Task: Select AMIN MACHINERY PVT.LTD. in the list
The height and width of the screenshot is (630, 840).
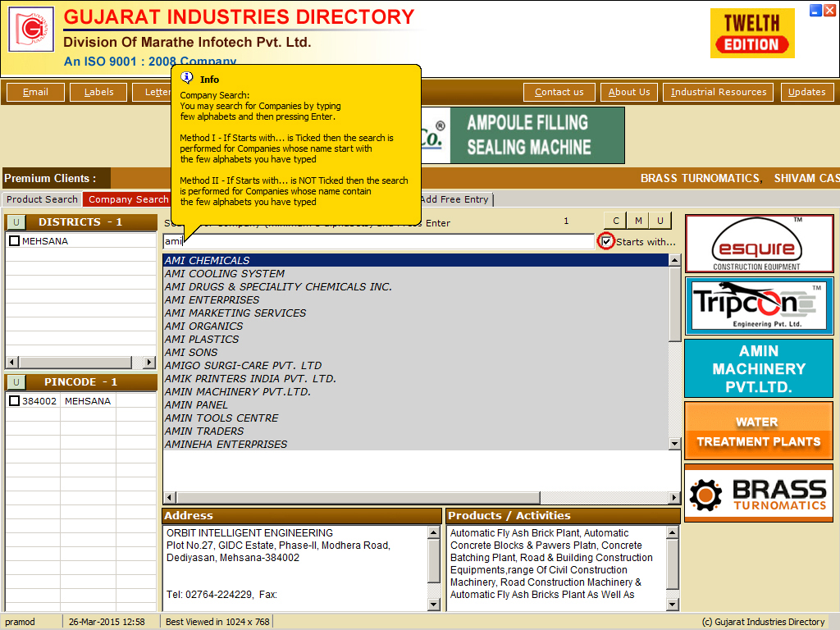Action: tap(416, 391)
